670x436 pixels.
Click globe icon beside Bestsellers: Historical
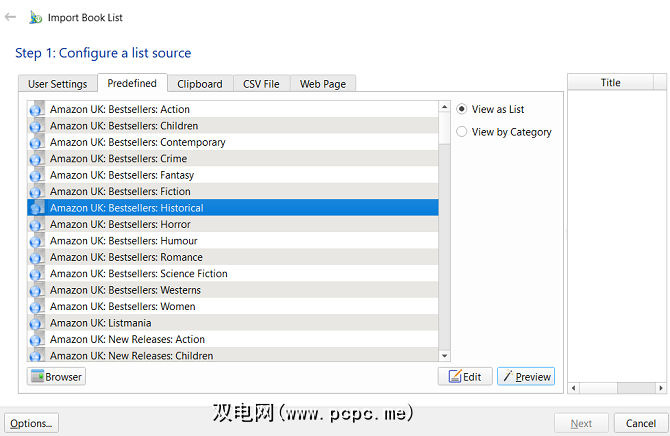(x=36, y=208)
